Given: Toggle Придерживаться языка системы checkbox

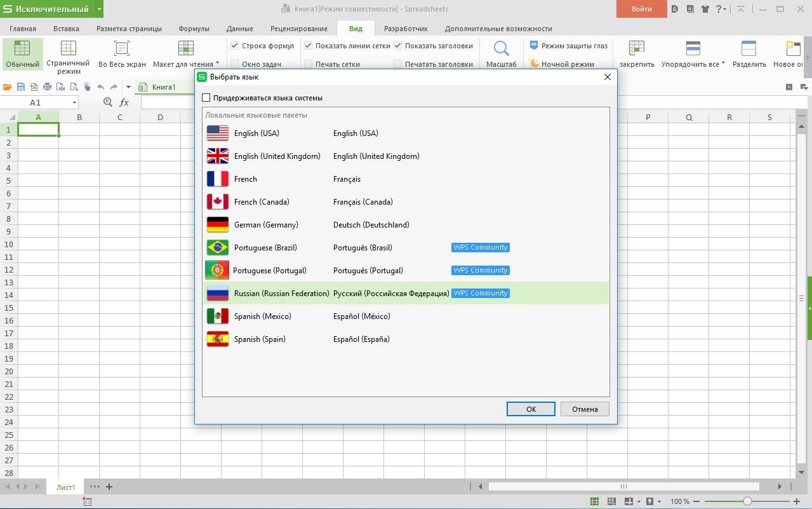Looking at the screenshot, I should [x=206, y=98].
